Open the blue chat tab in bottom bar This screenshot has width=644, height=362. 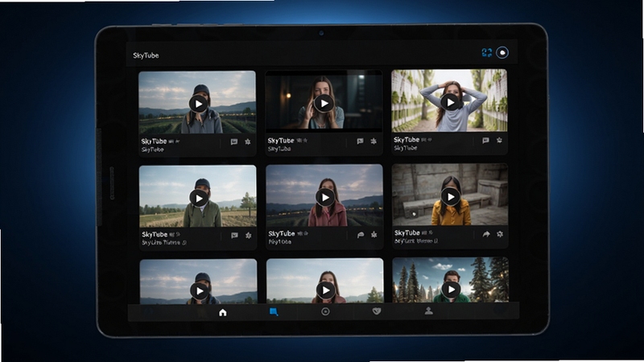click(x=274, y=312)
